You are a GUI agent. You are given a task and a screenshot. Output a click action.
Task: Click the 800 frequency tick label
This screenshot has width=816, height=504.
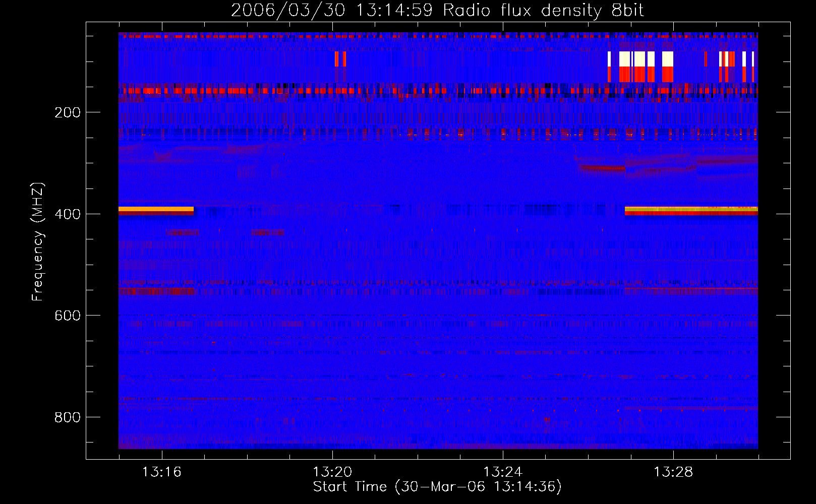click(68, 417)
